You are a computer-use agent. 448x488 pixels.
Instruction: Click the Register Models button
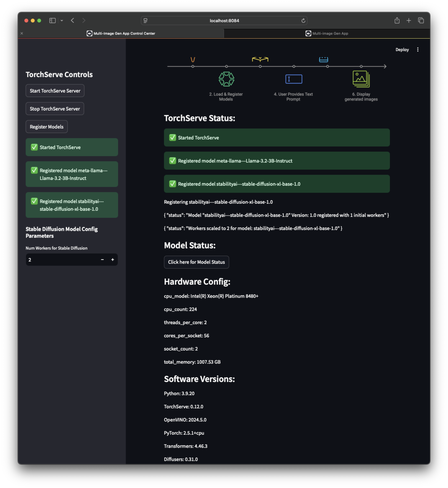click(47, 127)
